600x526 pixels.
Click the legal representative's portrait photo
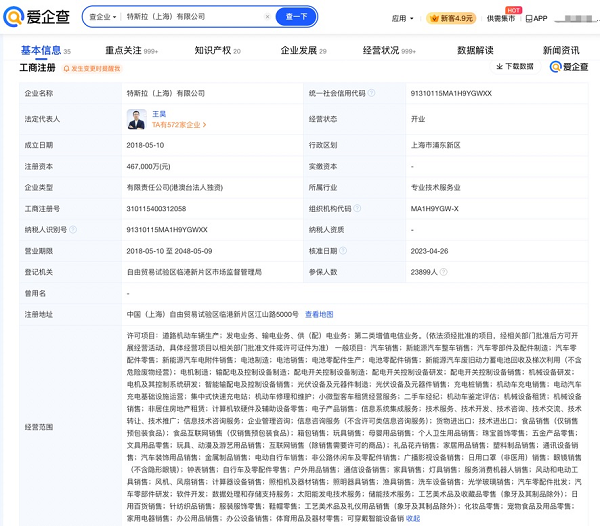click(136, 119)
